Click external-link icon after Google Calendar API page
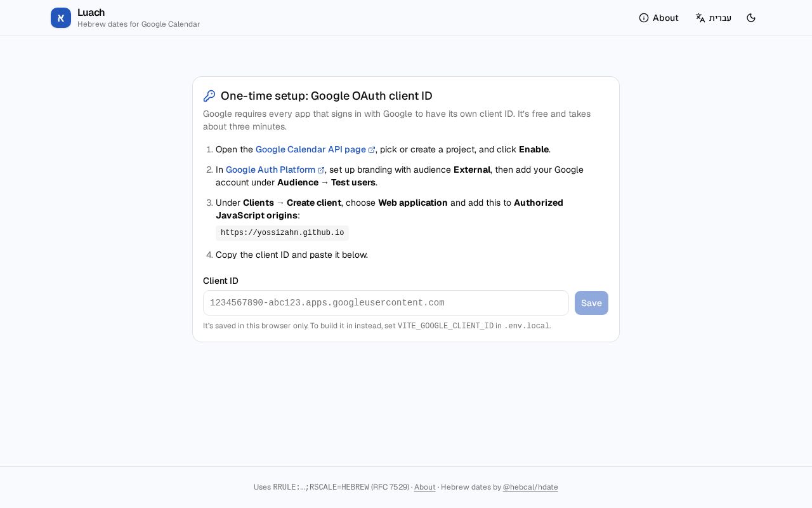This screenshot has height=508, width=812. (372, 150)
